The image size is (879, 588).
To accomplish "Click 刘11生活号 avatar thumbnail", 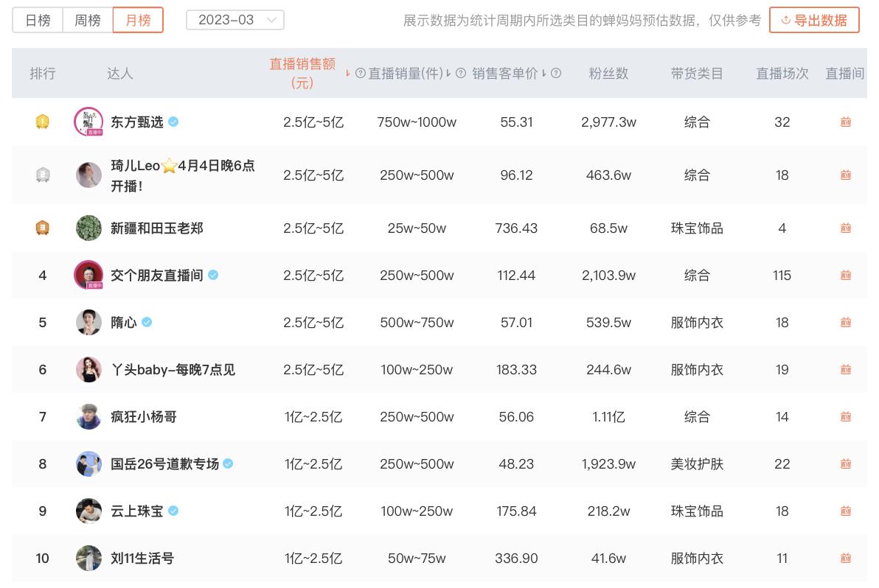I will [x=88, y=558].
